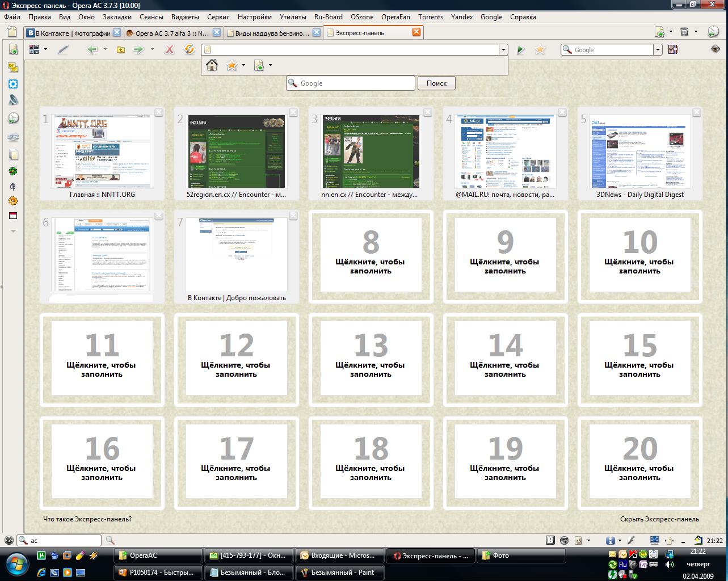The height and width of the screenshot is (581, 728).
Task: Open the Google search engine dropdown in the toolbar
Action: pyautogui.click(x=658, y=50)
